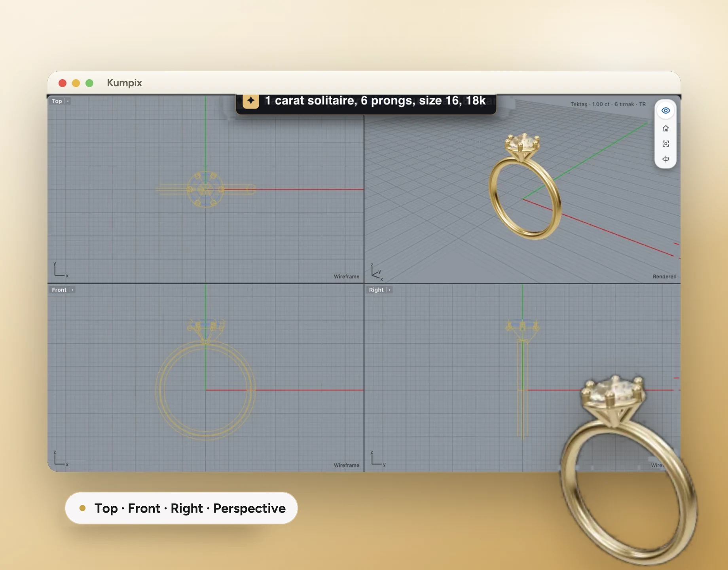Select the Top viewport label
The image size is (728, 570).
tap(57, 101)
